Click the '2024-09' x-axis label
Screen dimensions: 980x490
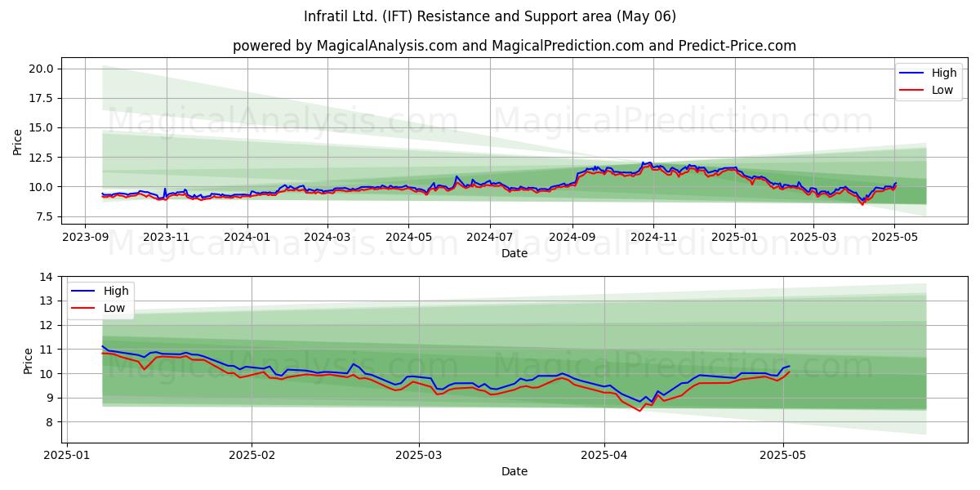tap(572, 238)
